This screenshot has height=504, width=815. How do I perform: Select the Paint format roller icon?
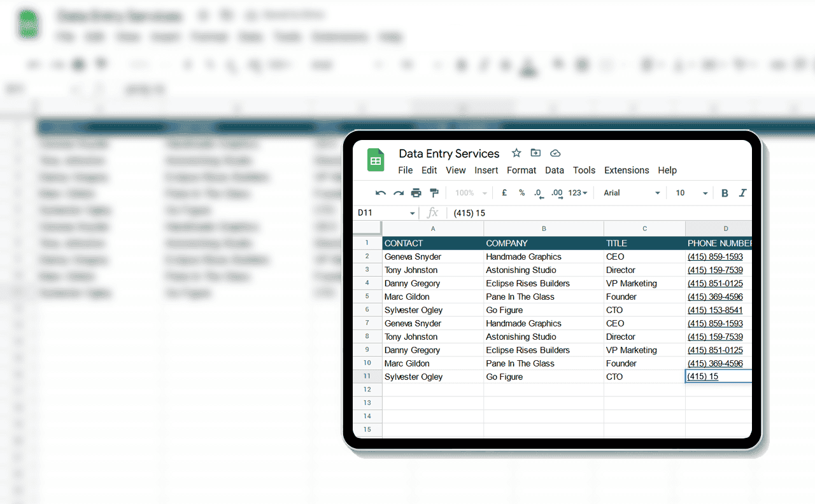[434, 193]
